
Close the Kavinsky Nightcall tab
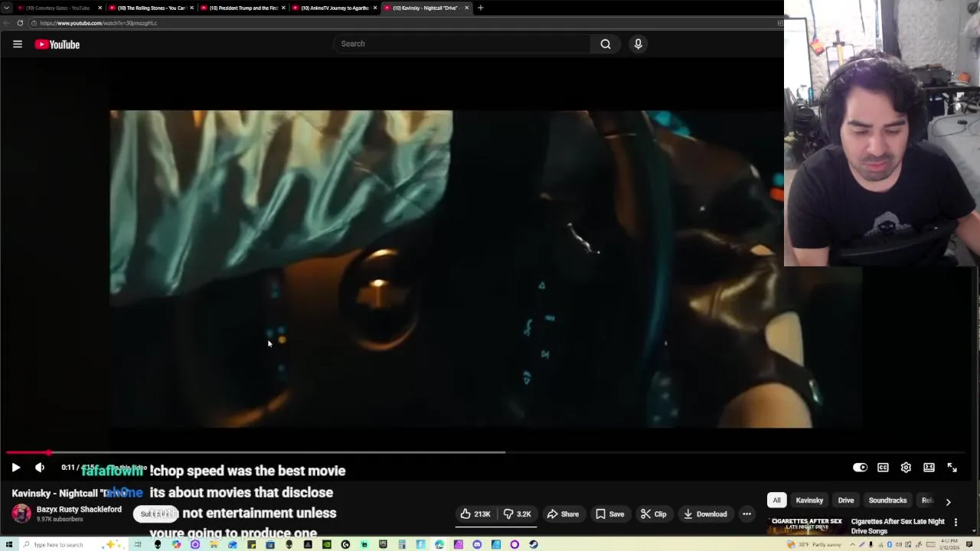click(466, 8)
